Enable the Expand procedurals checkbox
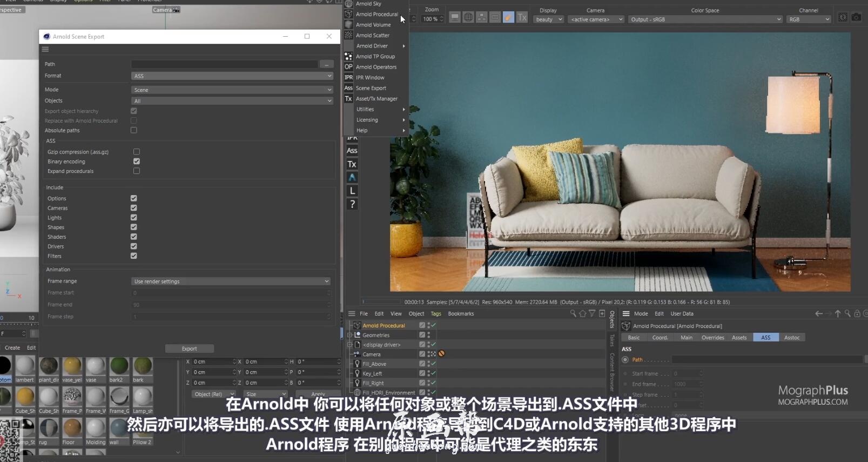Viewport: 868px width, 462px height. click(137, 171)
